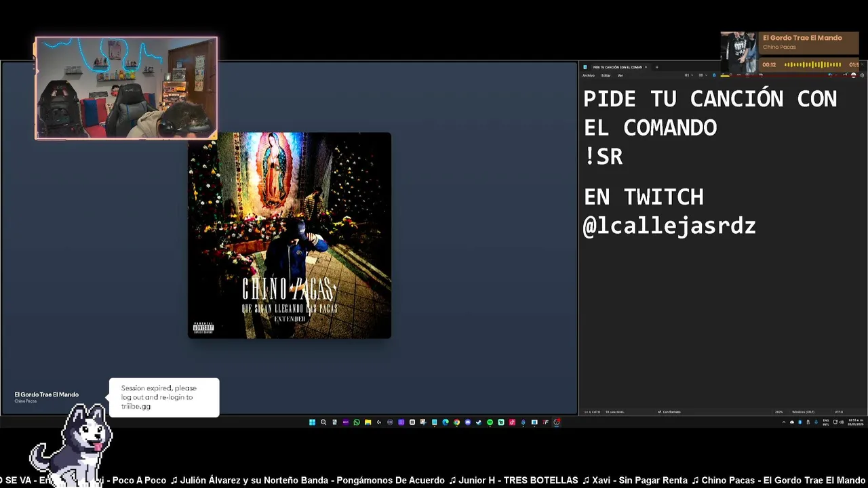Click the '!SR' line in Notepad
This screenshot has height=488, width=868.
pyautogui.click(x=603, y=157)
